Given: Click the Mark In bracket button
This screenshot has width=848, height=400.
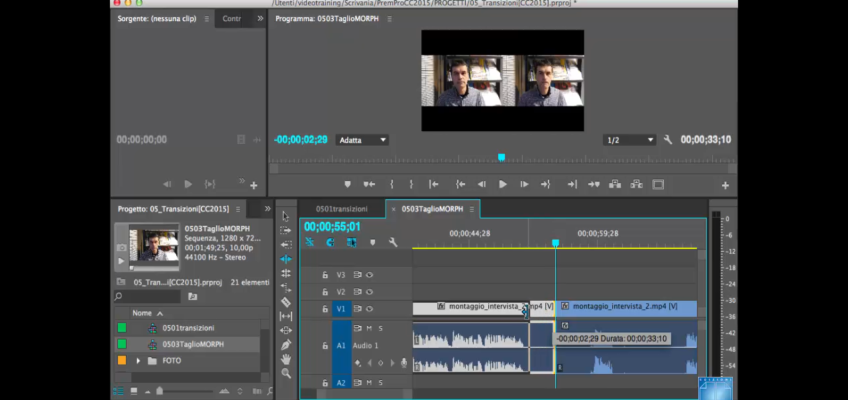Looking at the screenshot, I should (392, 184).
